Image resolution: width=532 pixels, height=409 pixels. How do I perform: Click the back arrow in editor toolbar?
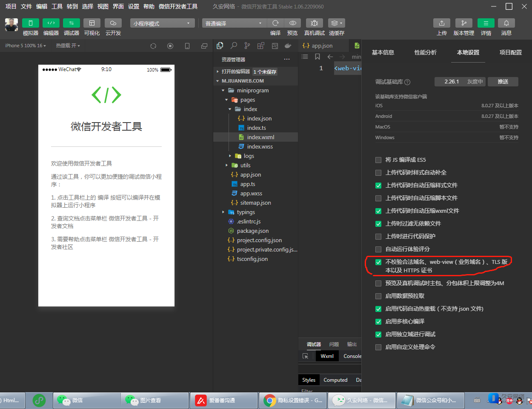(x=330, y=57)
